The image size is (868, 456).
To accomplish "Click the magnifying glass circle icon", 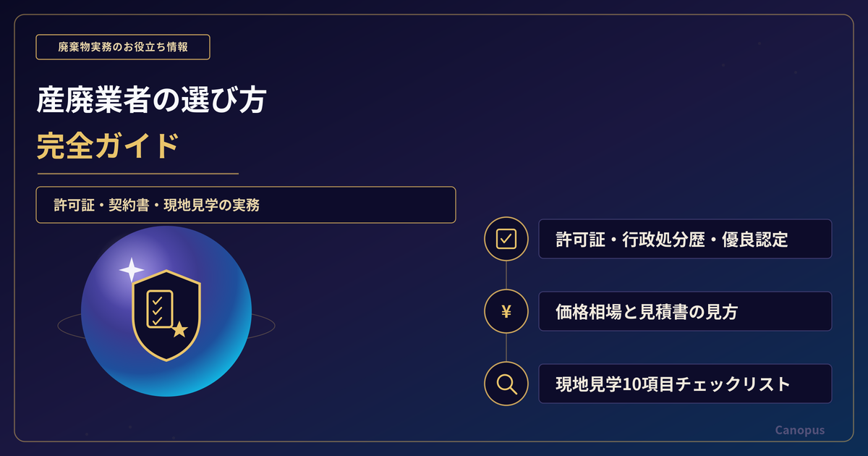I will coord(506,384).
